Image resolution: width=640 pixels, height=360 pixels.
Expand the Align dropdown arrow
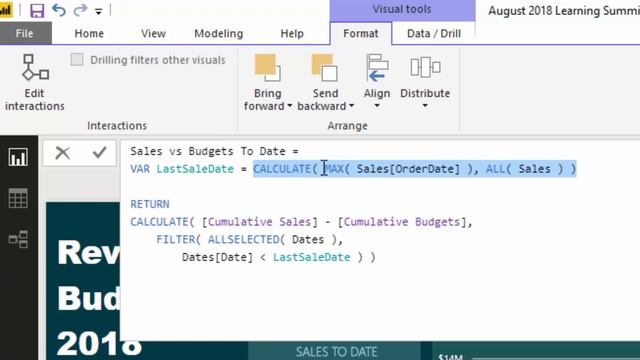point(377,106)
